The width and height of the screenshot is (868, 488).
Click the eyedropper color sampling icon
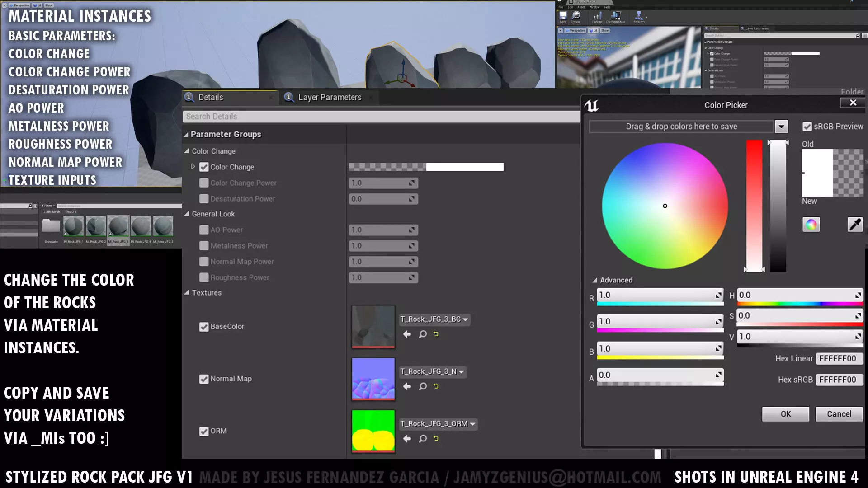tap(855, 225)
